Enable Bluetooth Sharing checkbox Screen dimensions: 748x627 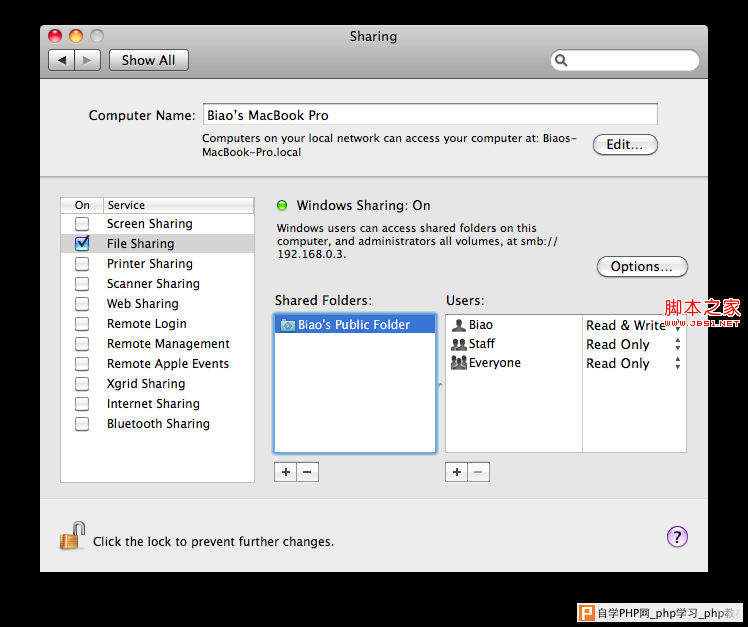pos(82,424)
